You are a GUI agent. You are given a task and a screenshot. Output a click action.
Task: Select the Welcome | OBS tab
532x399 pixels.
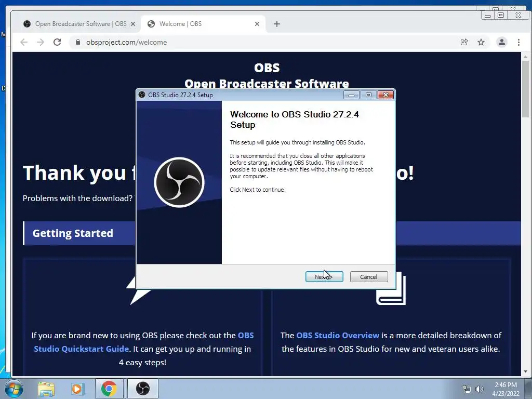point(203,24)
